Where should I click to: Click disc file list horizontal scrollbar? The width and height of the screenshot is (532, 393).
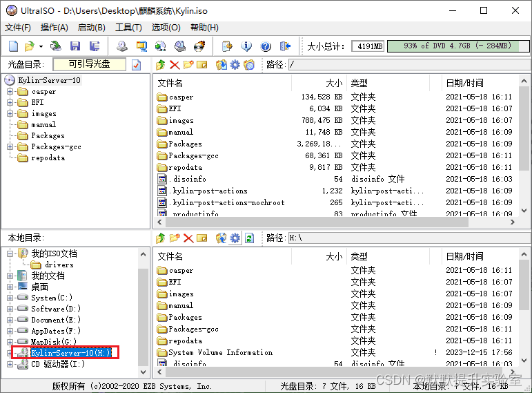316,222
